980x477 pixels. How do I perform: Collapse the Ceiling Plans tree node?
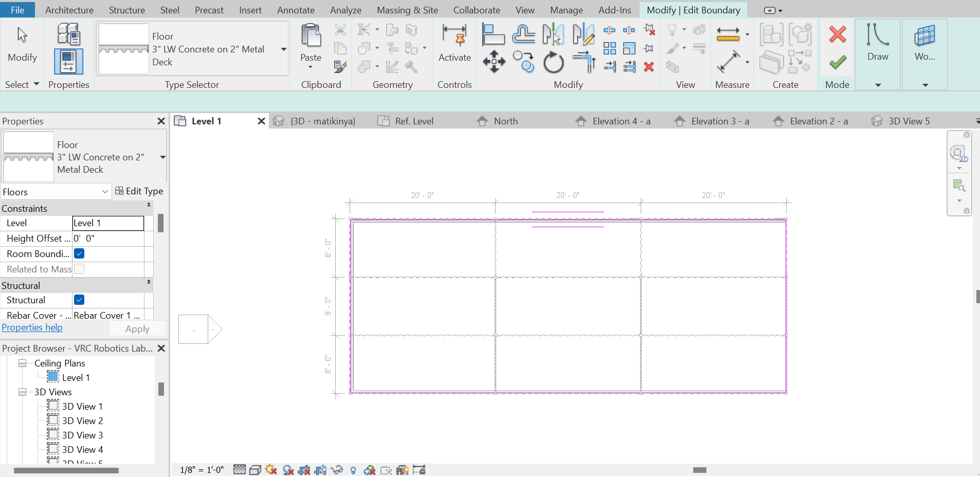22,363
